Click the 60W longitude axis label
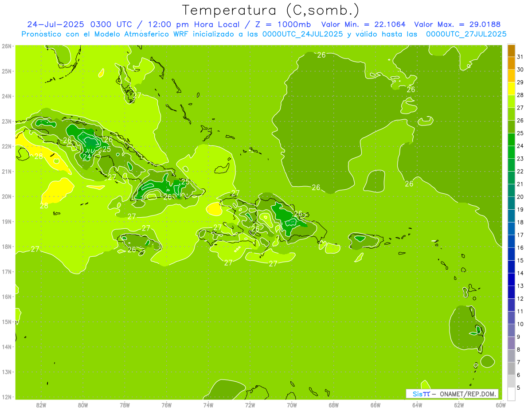 click(x=501, y=405)
